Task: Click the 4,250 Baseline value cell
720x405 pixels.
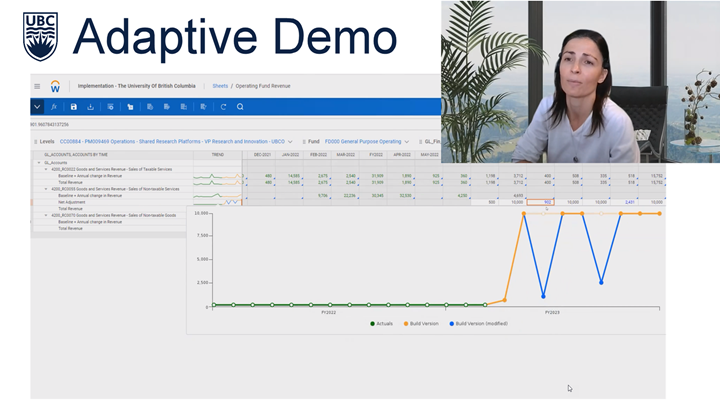Action: click(462, 196)
